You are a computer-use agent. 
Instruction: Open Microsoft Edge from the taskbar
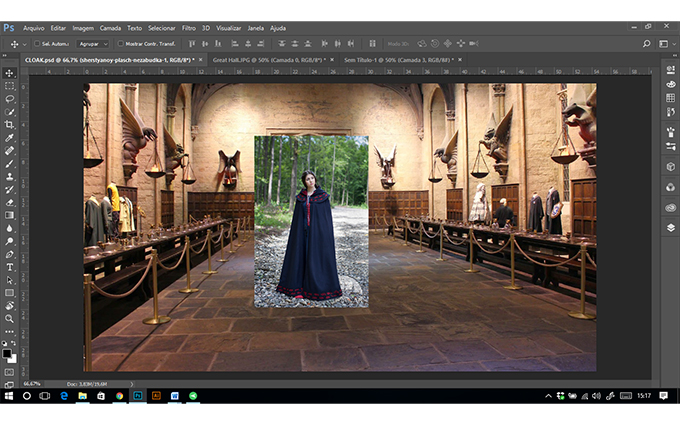tap(64, 396)
